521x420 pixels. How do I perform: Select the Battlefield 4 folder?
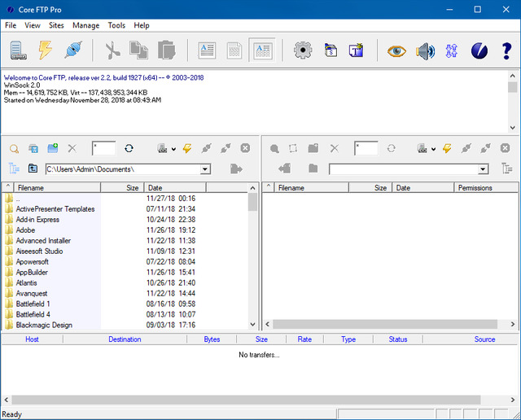point(33,314)
